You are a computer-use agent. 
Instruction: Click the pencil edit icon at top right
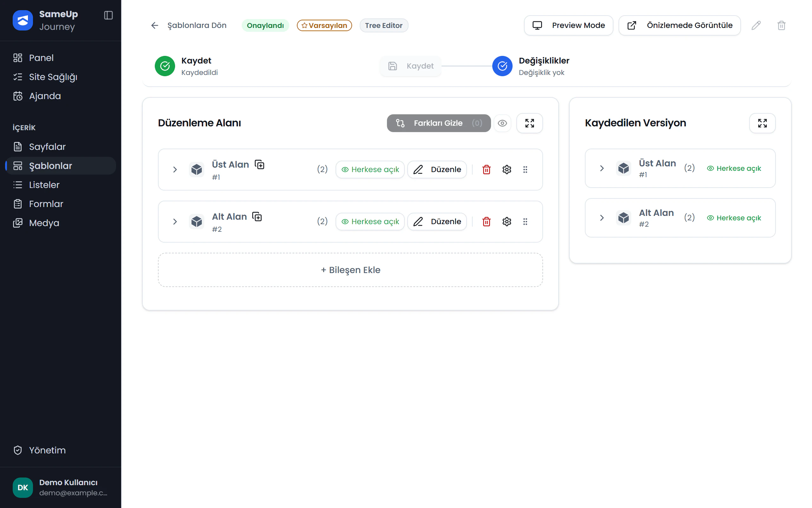(756, 25)
